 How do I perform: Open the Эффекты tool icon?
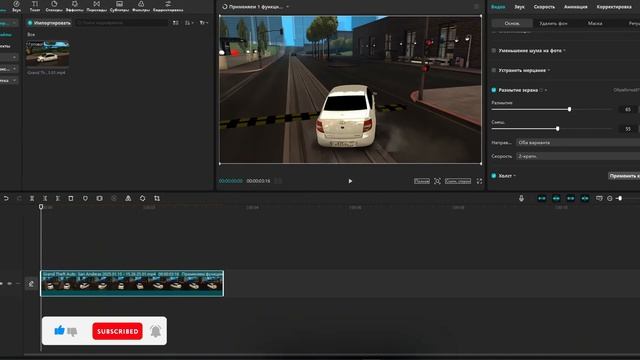tap(75, 6)
